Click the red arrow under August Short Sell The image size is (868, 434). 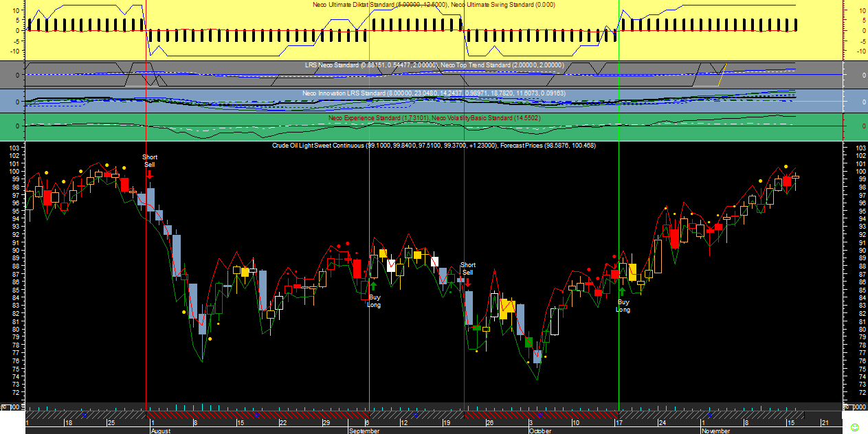(150, 174)
